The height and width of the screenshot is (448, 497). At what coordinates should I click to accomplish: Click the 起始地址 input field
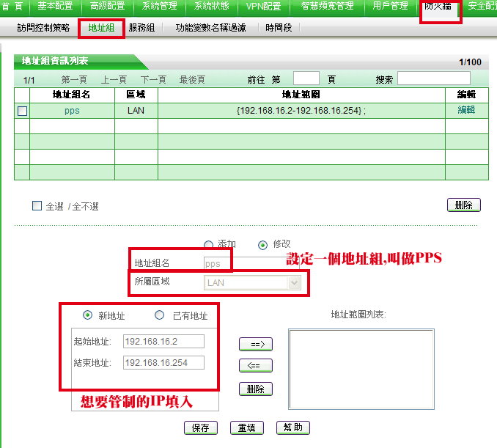click(163, 341)
